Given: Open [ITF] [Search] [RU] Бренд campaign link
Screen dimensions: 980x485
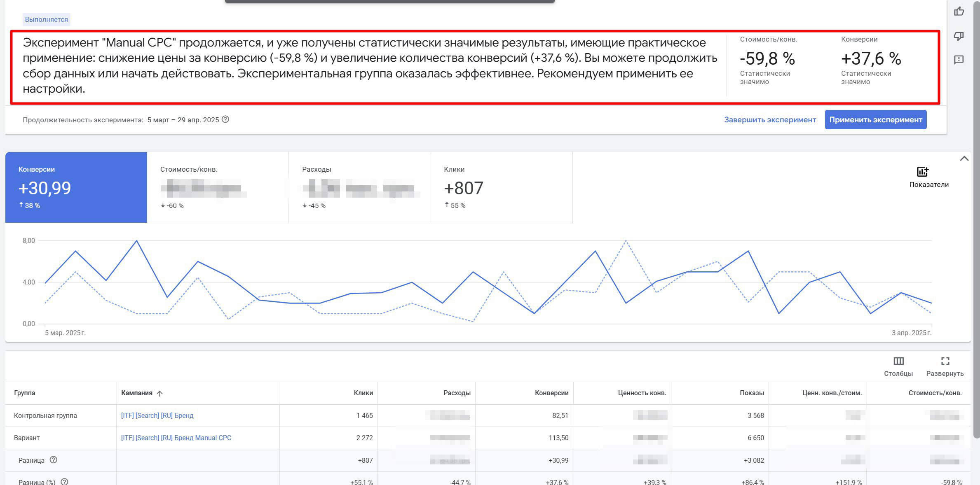Looking at the screenshot, I should 157,415.
